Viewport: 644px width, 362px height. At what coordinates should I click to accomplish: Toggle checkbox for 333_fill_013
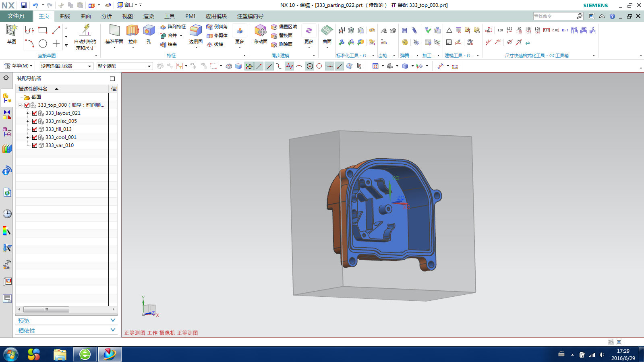35,129
